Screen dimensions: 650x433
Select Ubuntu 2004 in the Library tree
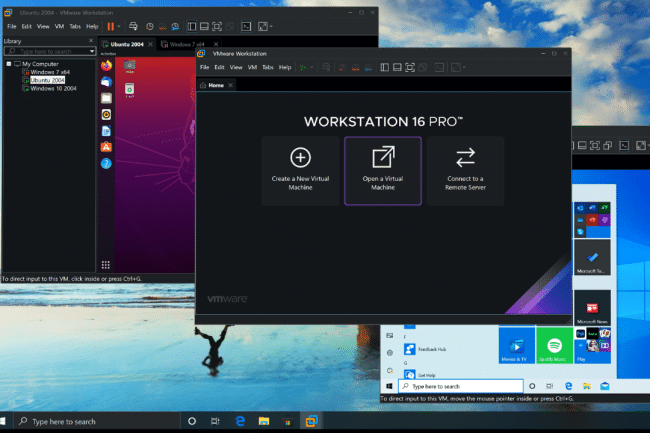click(47, 80)
